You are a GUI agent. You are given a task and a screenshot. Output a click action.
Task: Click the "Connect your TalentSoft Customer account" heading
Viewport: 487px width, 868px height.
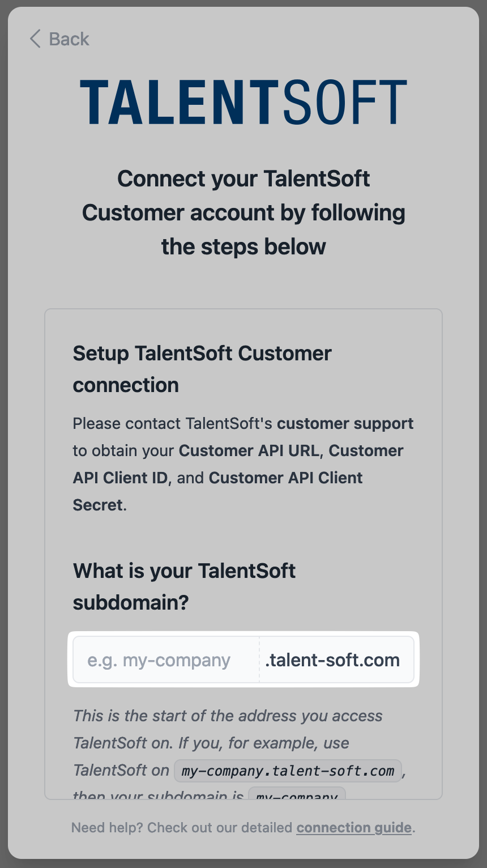(244, 212)
